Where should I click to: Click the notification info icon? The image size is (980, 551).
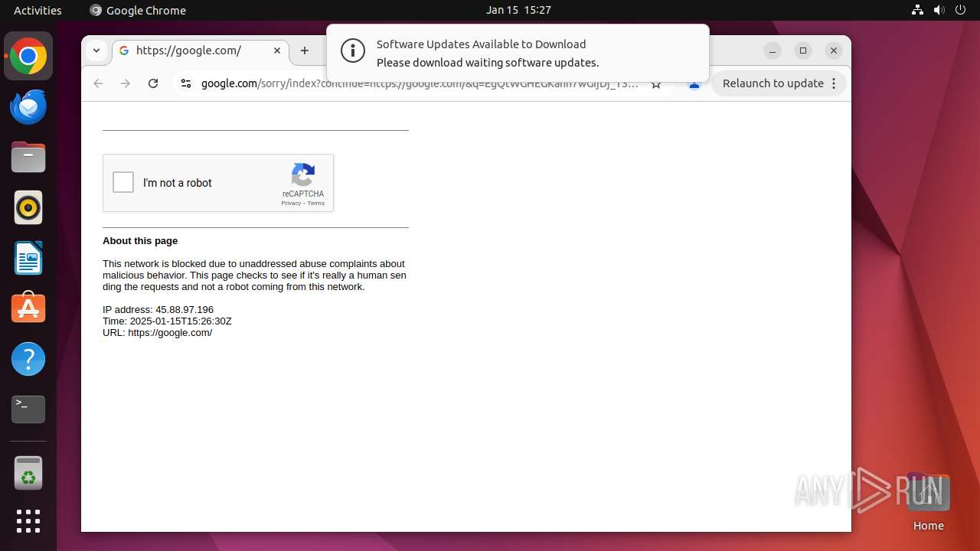click(353, 51)
